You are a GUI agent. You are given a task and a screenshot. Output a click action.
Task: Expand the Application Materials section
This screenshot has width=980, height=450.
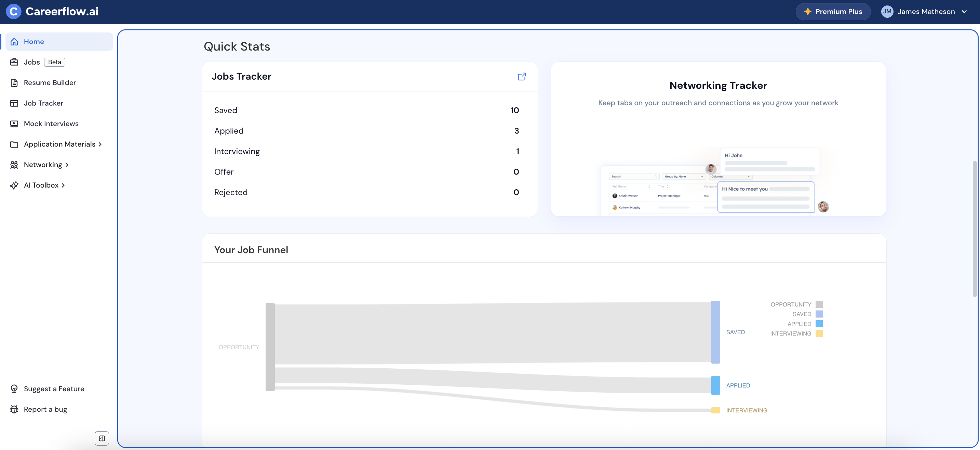[x=100, y=144]
